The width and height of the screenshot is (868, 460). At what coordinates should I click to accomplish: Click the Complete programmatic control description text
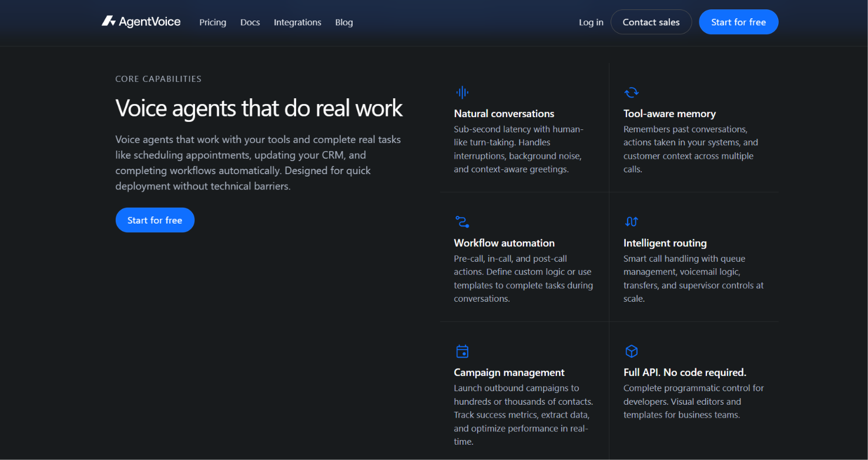[693, 401]
